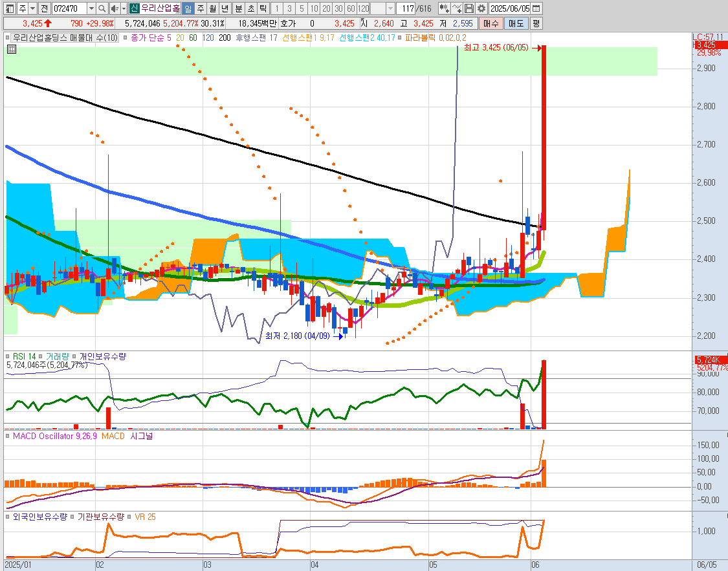728x571 pixels.
Task: Click the 개인보유수량 indicator label
Action: (x=103, y=356)
